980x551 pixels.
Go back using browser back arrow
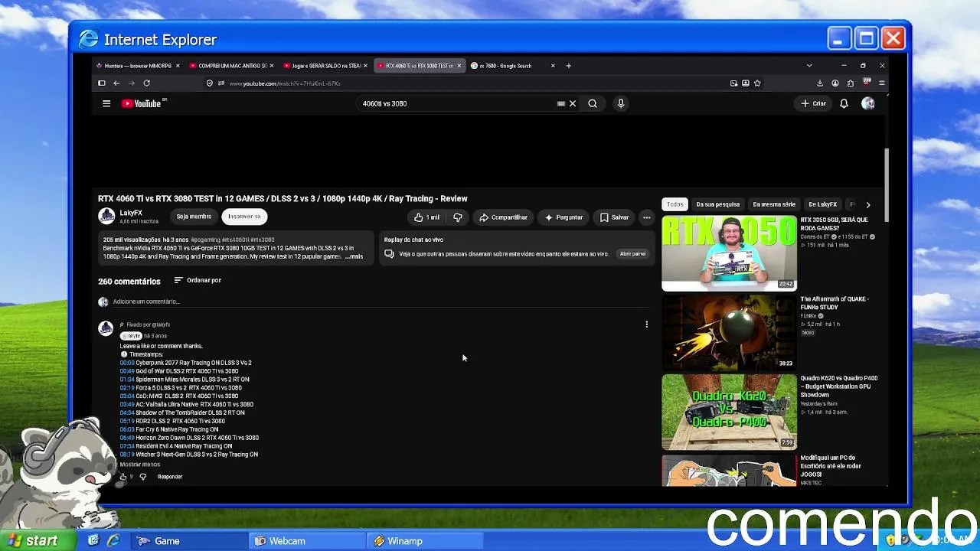click(116, 83)
